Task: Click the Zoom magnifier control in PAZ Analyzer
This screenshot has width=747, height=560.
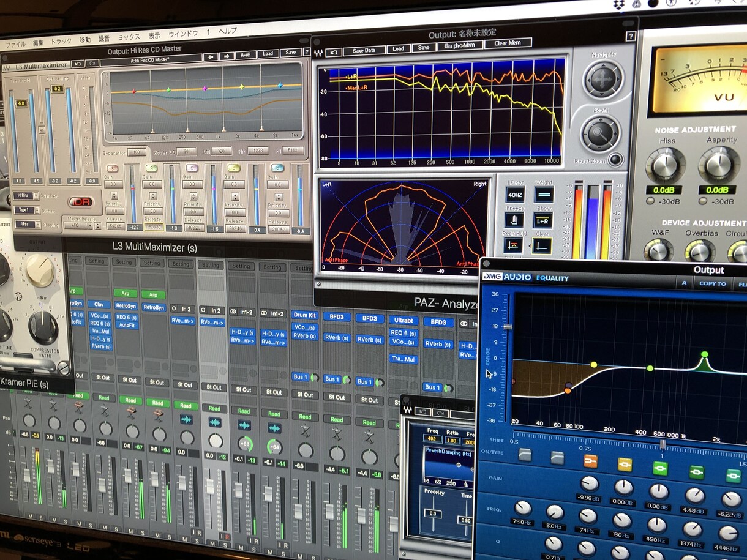Action: click(601, 132)
